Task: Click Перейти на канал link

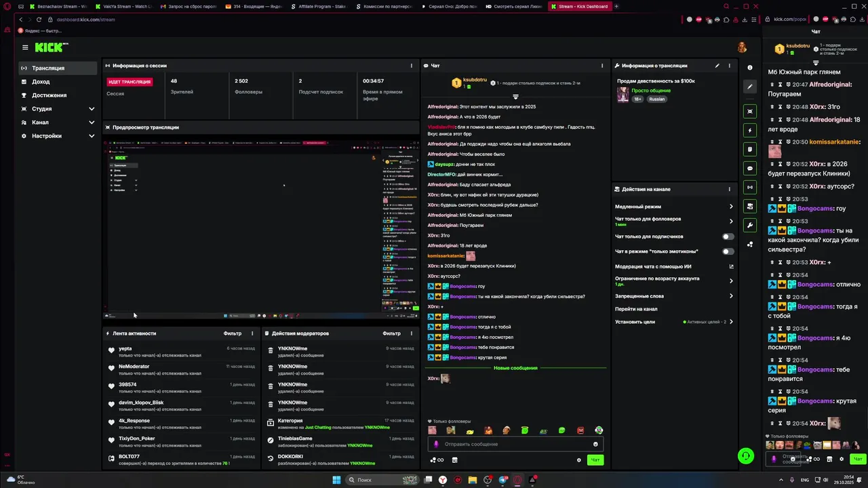Action: pos(636,309)
